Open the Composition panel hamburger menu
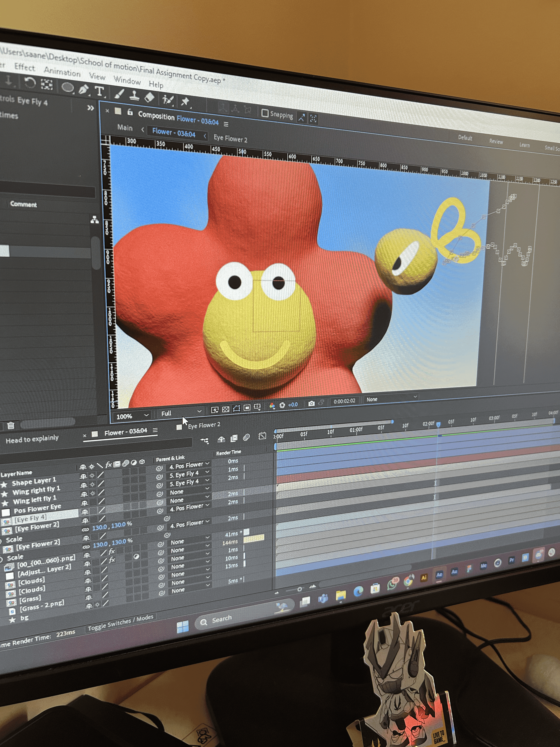This screenshot has width=560, height=747. pyautogui.click(x=226, y=124)
